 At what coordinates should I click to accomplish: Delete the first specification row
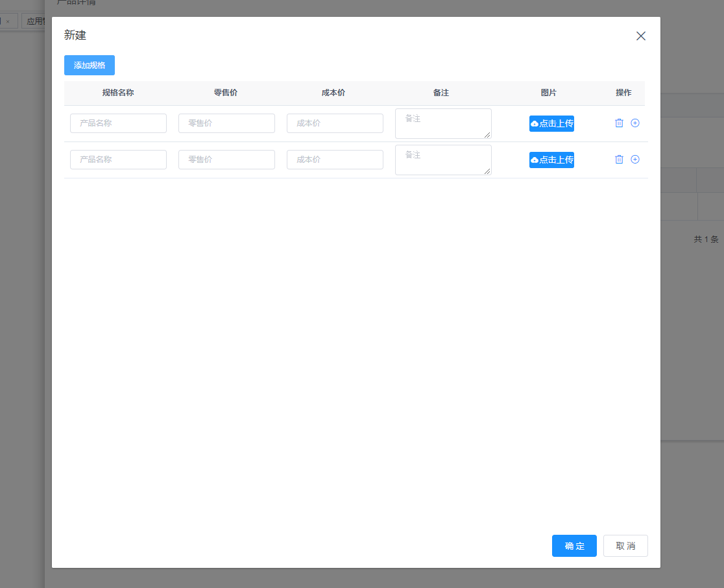click(619, 123)
